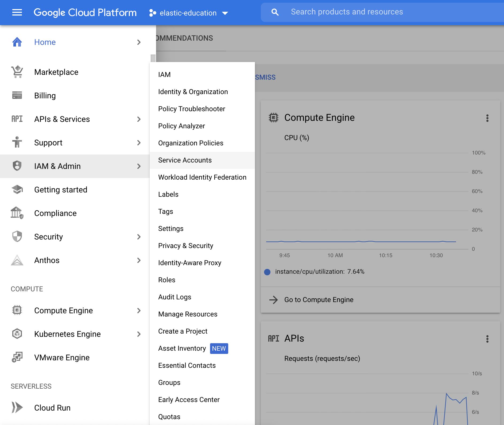504x425 pixels.
Task: Click the Getting started graduation cap icon
Action: pos(17,190)
